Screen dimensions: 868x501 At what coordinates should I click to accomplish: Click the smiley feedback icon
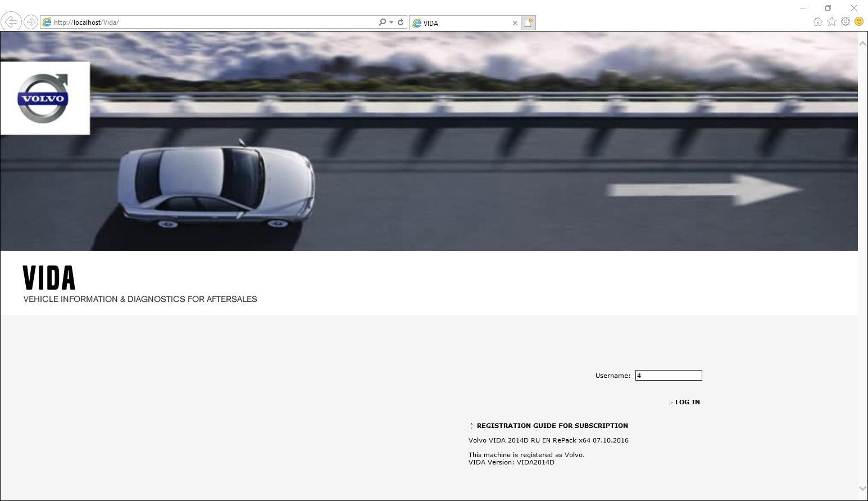(859, 21)
